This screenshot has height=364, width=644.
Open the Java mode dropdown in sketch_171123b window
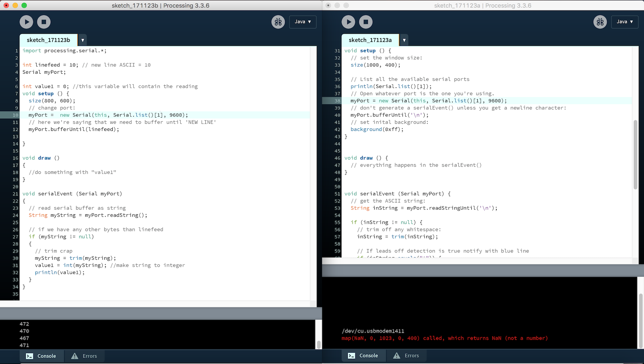(303, 22)
